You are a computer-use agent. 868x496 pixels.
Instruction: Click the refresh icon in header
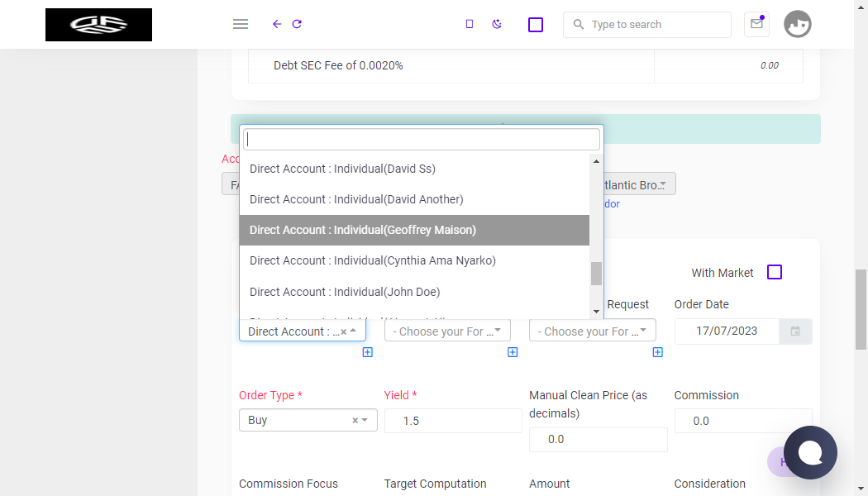pos(297,24)
